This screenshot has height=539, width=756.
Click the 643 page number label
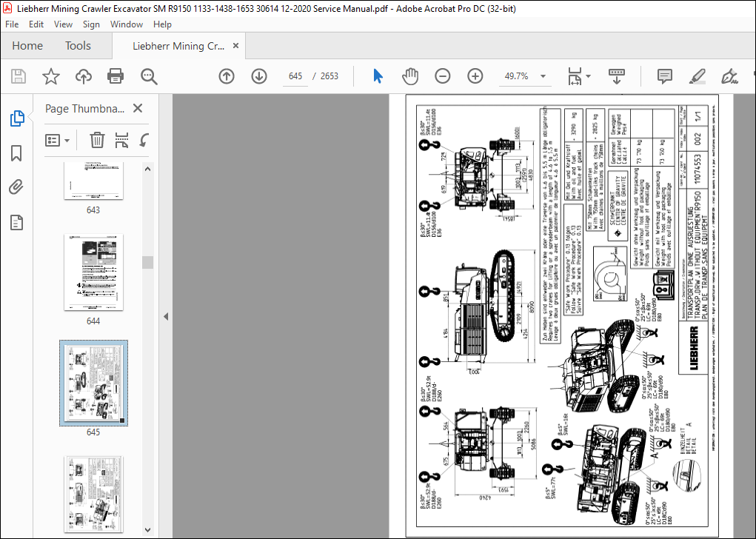point(93,210)
